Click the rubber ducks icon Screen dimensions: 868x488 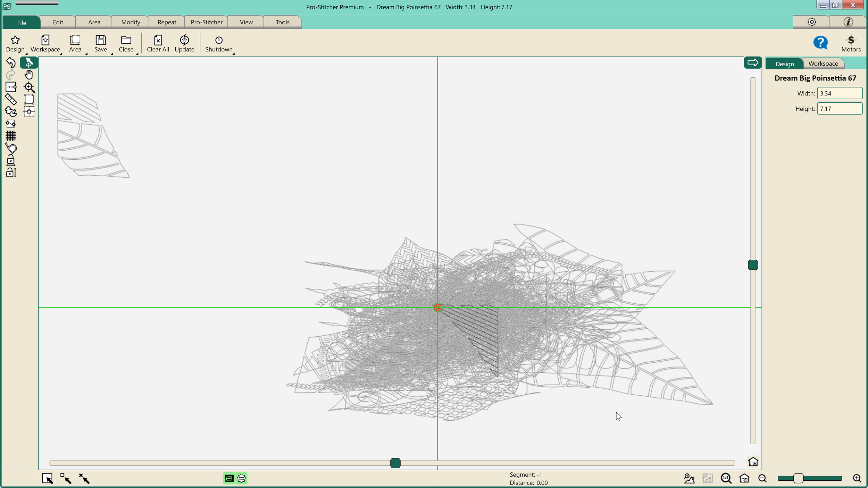click(x=11, y=111)
